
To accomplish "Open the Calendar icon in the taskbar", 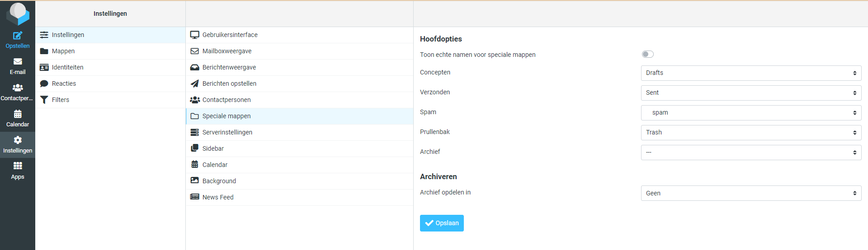I will (x=18, y=114).
